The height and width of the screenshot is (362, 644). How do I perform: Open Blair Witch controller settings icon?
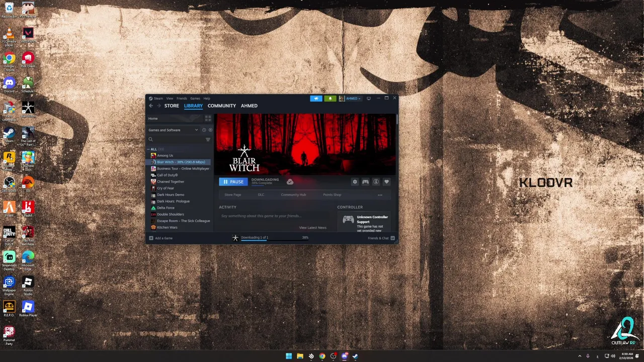365,182
